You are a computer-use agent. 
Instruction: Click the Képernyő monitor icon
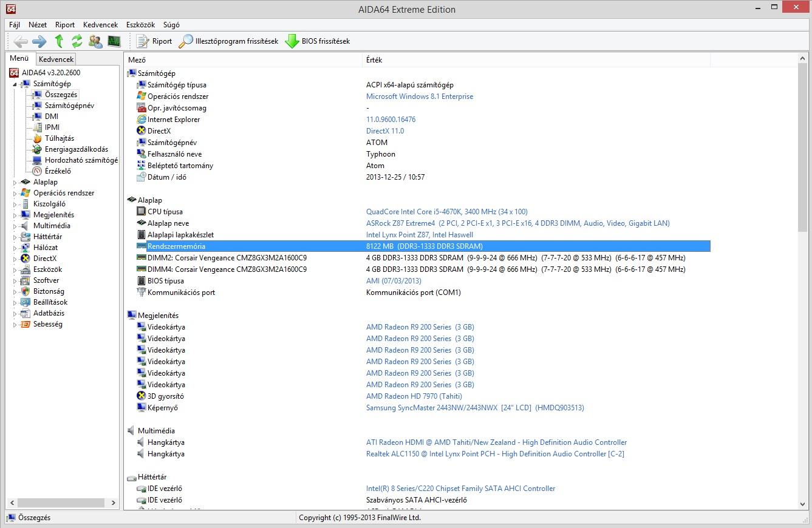(142, 408)
